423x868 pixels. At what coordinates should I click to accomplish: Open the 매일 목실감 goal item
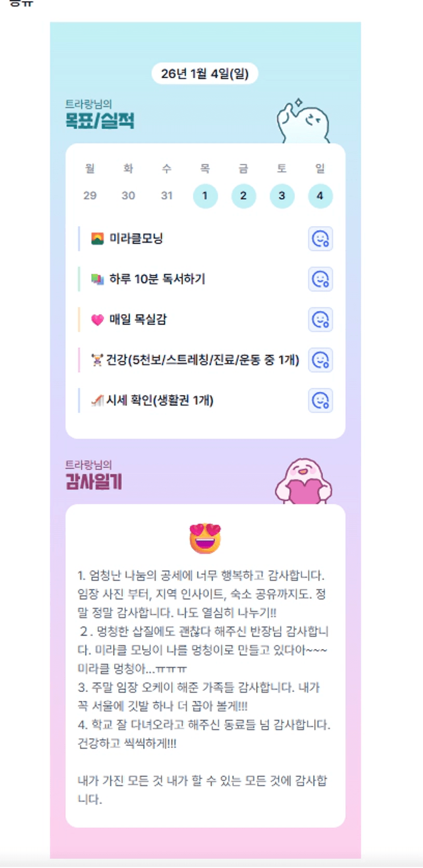193,320
